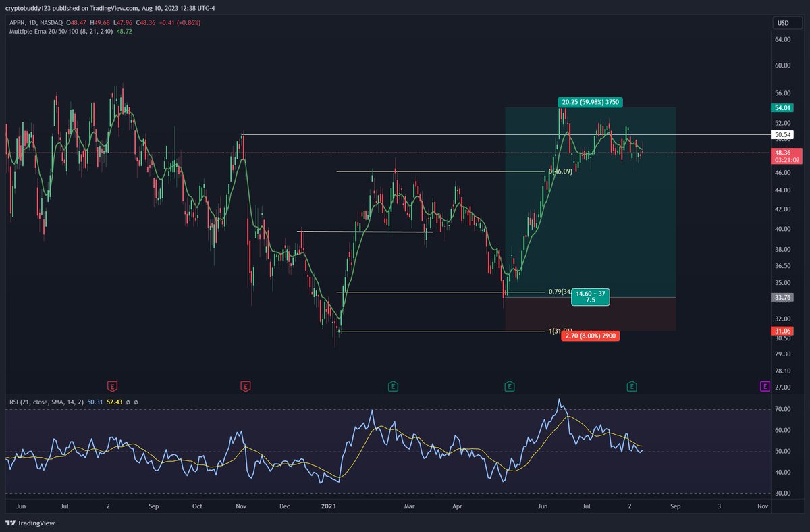Click the 36.50 price axis label

[782, 267]
